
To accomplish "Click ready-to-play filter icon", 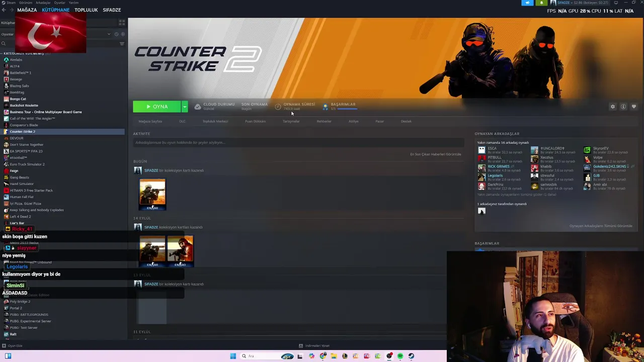I will 123,34.
